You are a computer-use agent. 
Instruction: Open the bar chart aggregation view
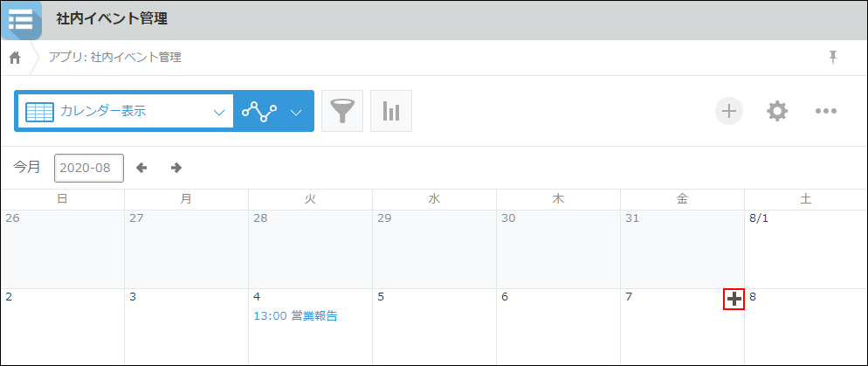[x=390, y=111]
